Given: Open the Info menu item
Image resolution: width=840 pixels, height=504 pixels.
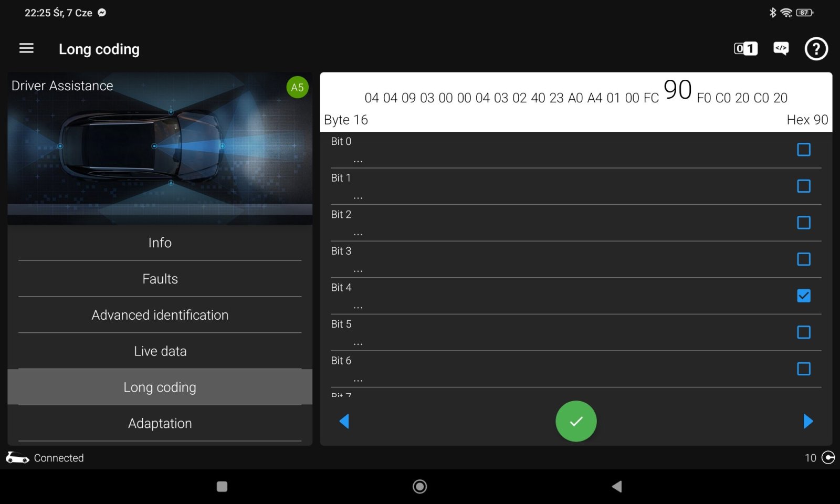Looking at the screenshot, I should pos(160,243).
